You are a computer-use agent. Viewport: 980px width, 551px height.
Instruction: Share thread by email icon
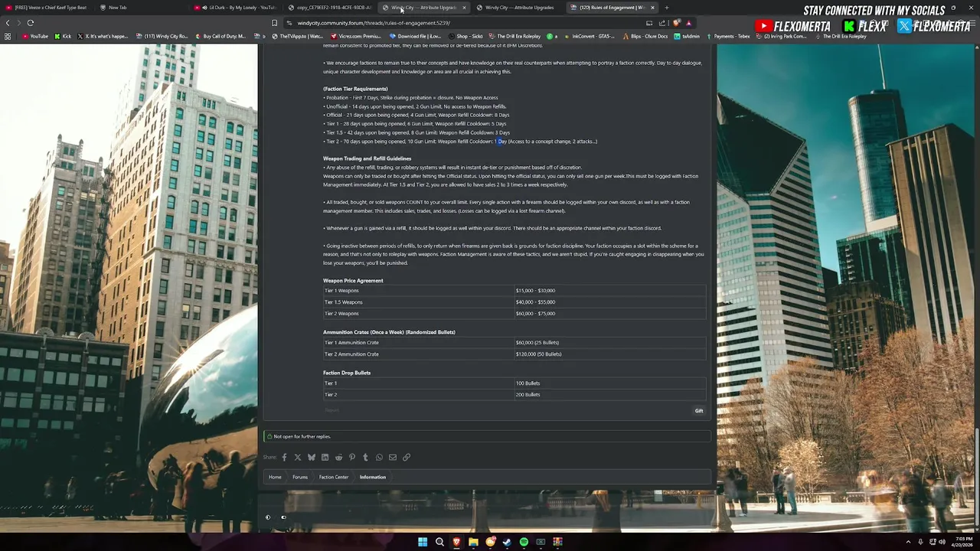(x=393, y=458)
